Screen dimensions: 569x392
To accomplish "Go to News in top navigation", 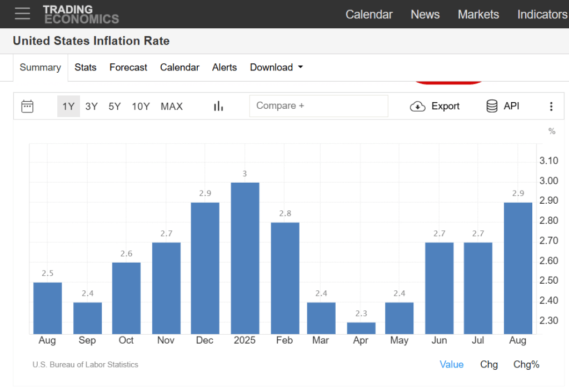I will click(425, 14).
